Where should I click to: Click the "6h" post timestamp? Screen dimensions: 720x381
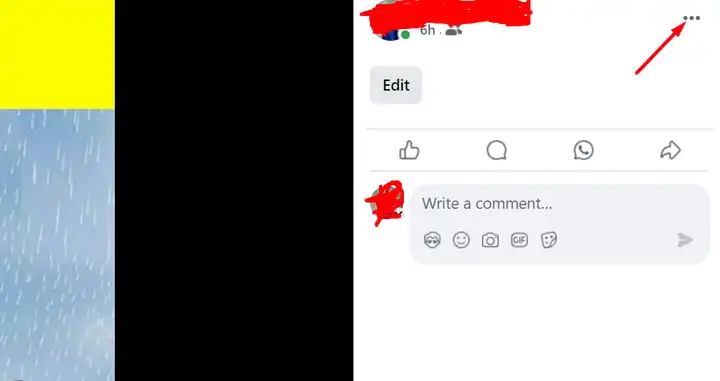428,30
